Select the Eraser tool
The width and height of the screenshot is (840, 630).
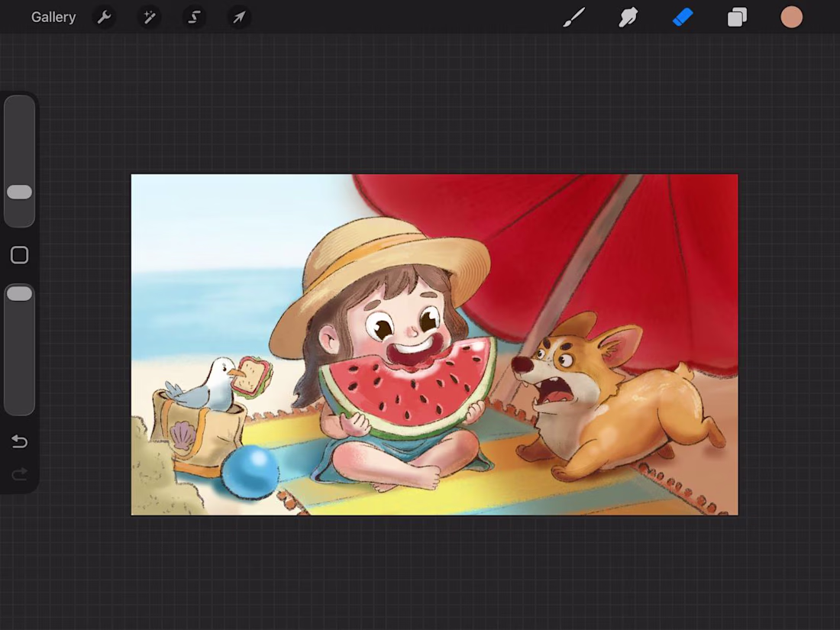tap(683, 17)
